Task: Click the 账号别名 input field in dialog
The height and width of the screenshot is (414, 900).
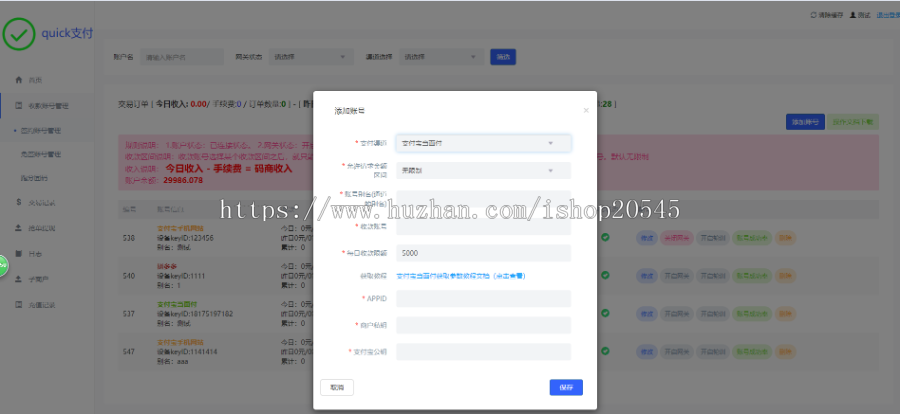Action: 483,199
